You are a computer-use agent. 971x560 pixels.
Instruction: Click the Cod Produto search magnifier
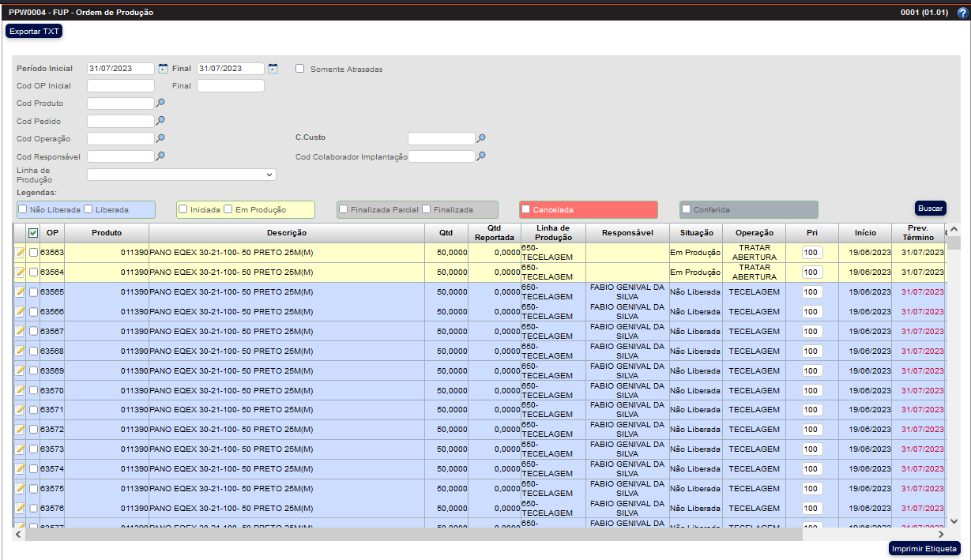[160, 103]
